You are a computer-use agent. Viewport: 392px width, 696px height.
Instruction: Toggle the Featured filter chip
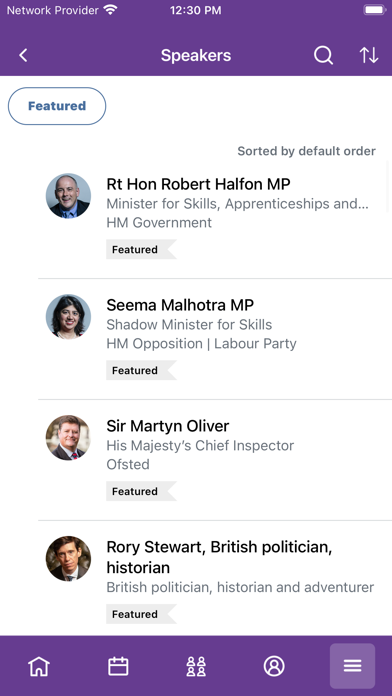(57, 106)
